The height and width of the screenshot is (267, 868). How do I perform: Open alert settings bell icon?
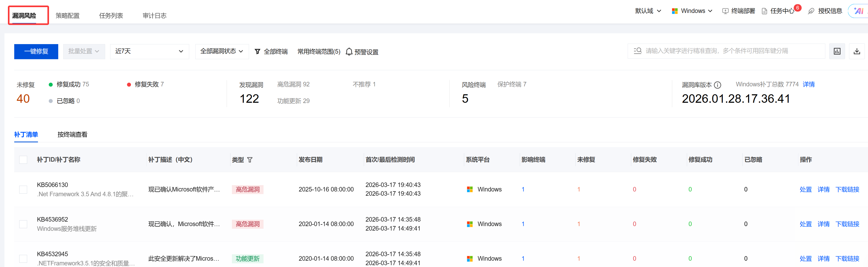point(349,52)
